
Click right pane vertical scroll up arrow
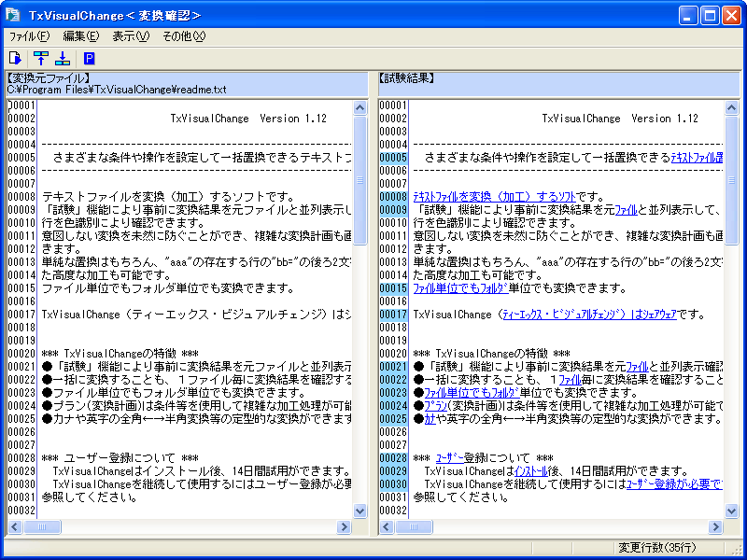[x=732, y=108]
